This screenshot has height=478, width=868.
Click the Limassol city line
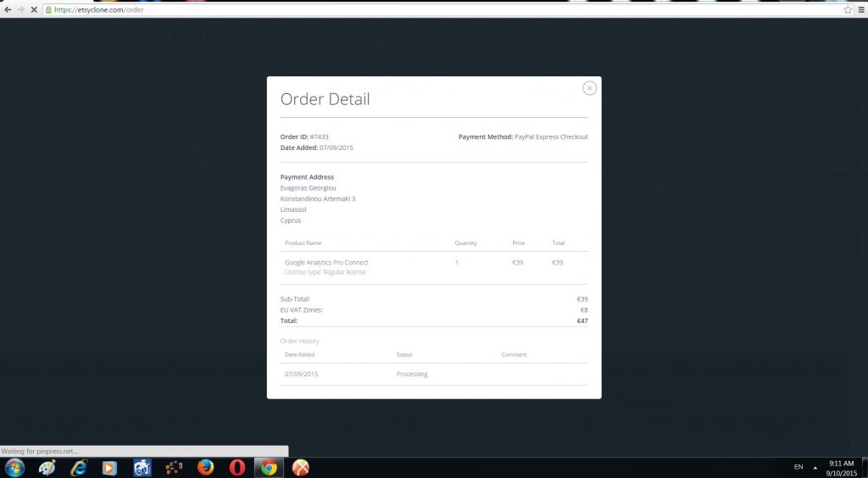coord(293,209)
